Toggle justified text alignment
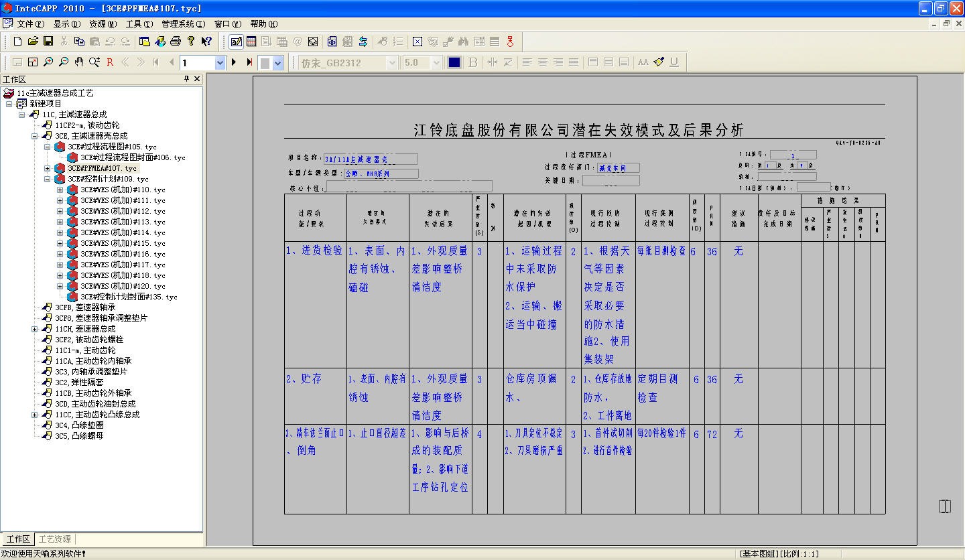 574,62
